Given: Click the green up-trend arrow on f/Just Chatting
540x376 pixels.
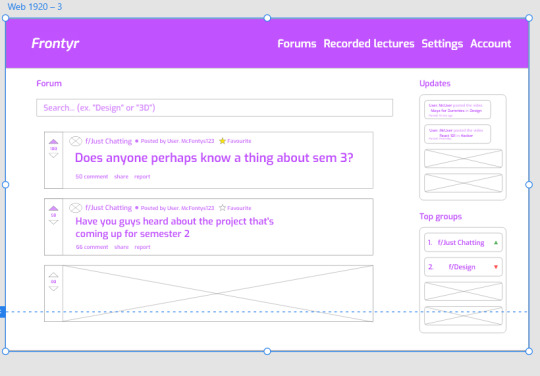Looking at the screenshot, I should (x=496, y=243).
